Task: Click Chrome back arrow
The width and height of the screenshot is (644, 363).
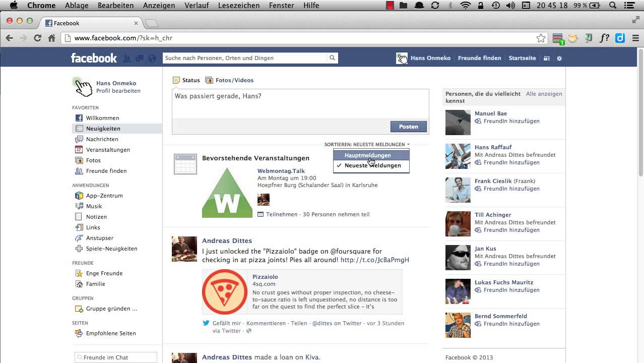Action: [9, 38]
